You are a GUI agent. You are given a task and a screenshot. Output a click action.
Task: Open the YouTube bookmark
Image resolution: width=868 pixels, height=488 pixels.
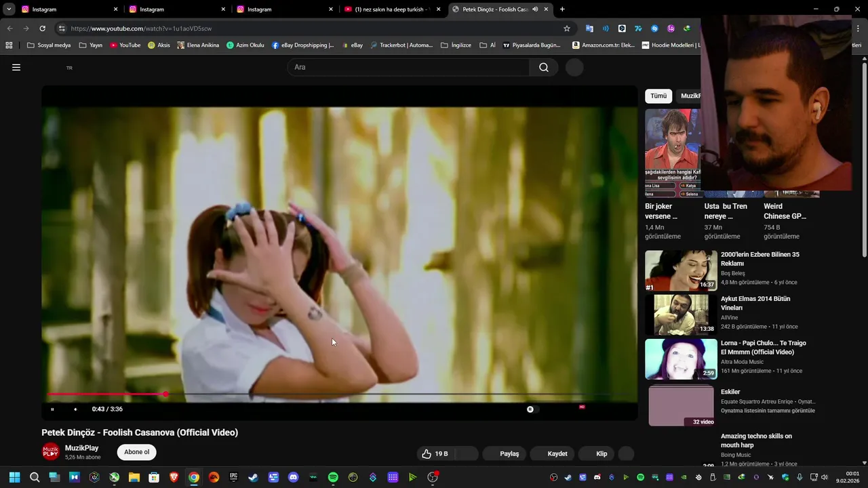click(x=125, y=45)
